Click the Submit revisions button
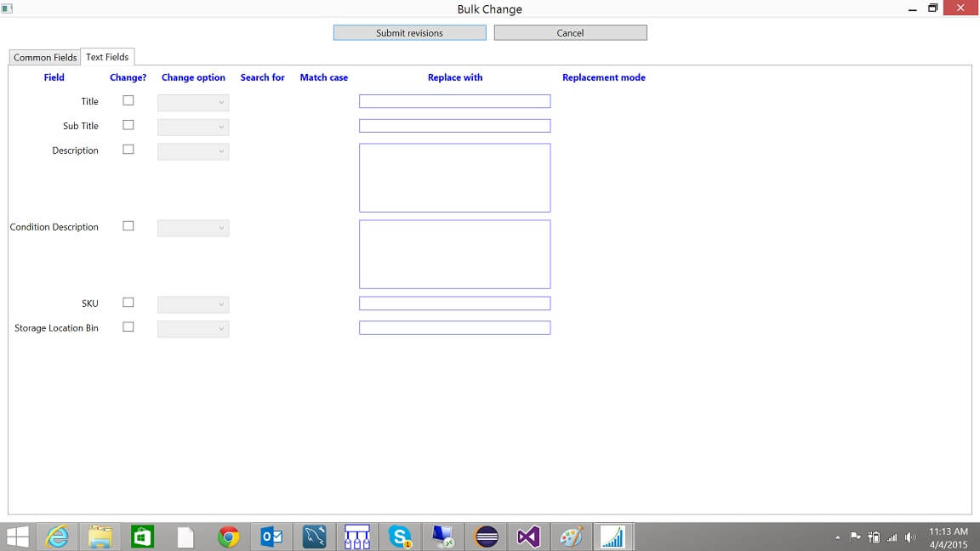 pyautogui.click(x=409, y=32)
